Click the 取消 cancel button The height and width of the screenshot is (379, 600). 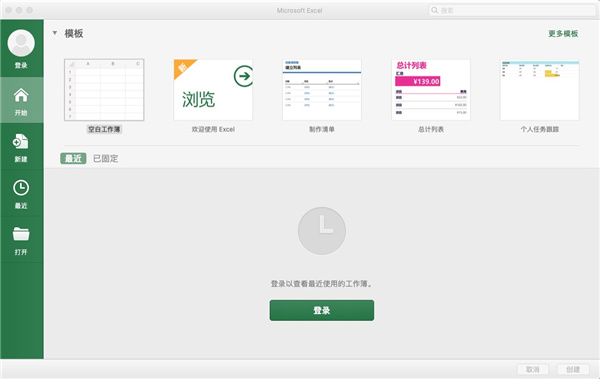[533, 369]
